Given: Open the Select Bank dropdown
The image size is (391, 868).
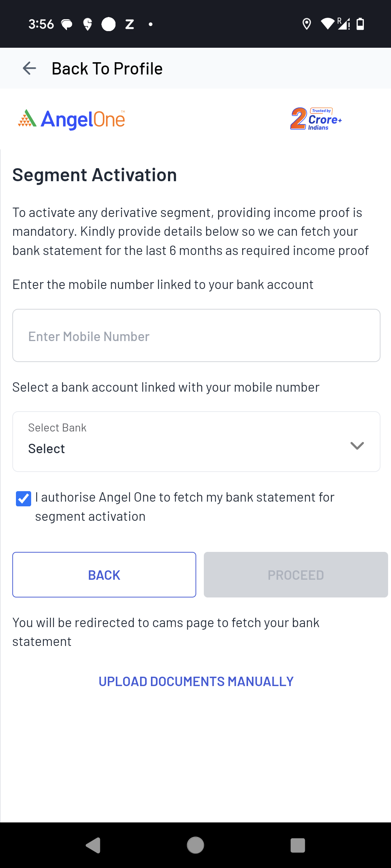Looking at the screenshot, I should 181,442.
